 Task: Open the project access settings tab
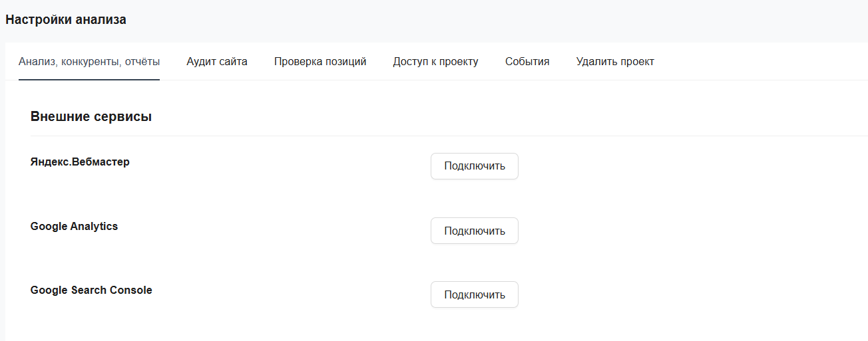click(435, 62)
